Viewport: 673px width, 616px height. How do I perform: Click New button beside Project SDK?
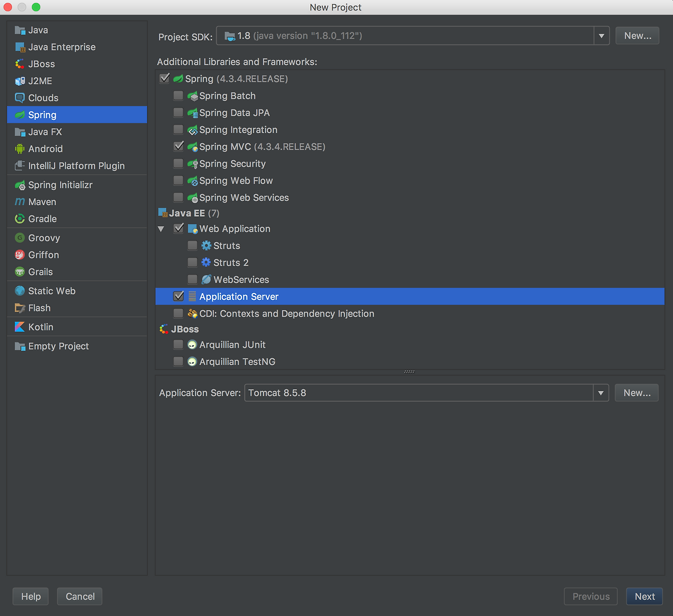(x=637, y=36)
